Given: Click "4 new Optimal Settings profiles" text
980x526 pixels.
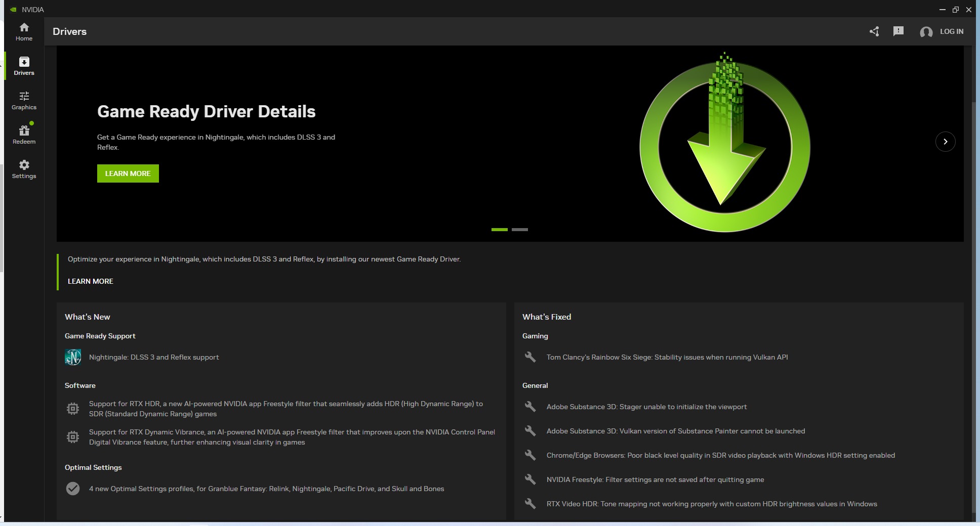Looking at the screenshot, I should pyautogui.click(x=266, y=489).
